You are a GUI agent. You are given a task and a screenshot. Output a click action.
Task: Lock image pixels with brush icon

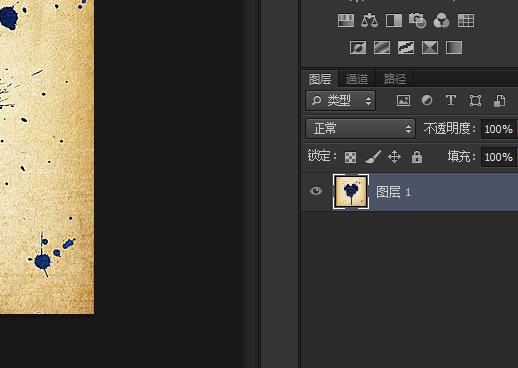pyautogui.click(x=373, y=157)
